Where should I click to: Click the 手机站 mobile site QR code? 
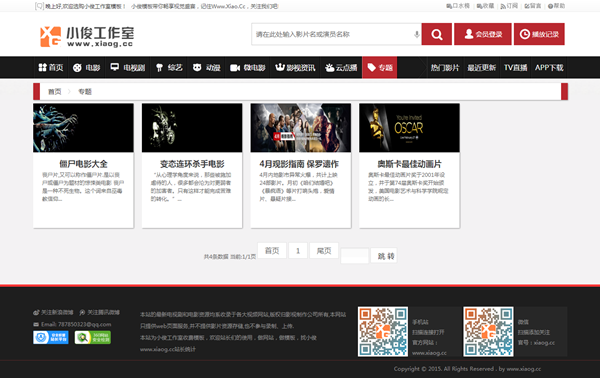tap(383, 331)
